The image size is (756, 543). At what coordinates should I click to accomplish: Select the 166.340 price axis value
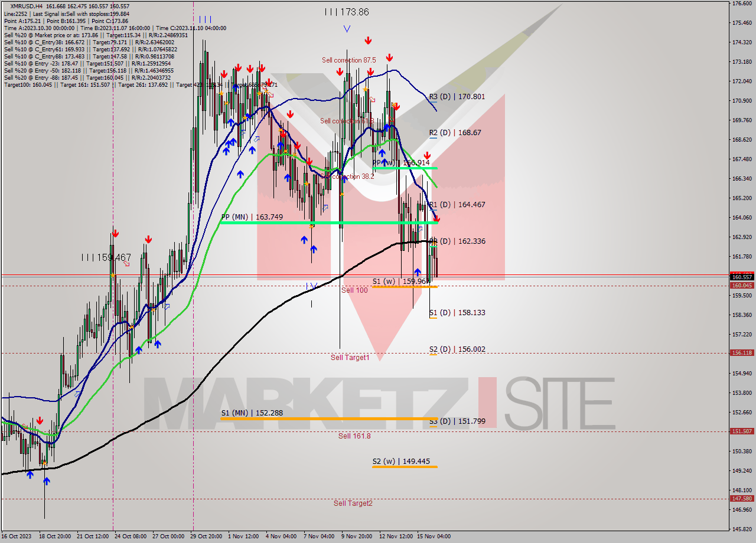[x=742, y=179]
